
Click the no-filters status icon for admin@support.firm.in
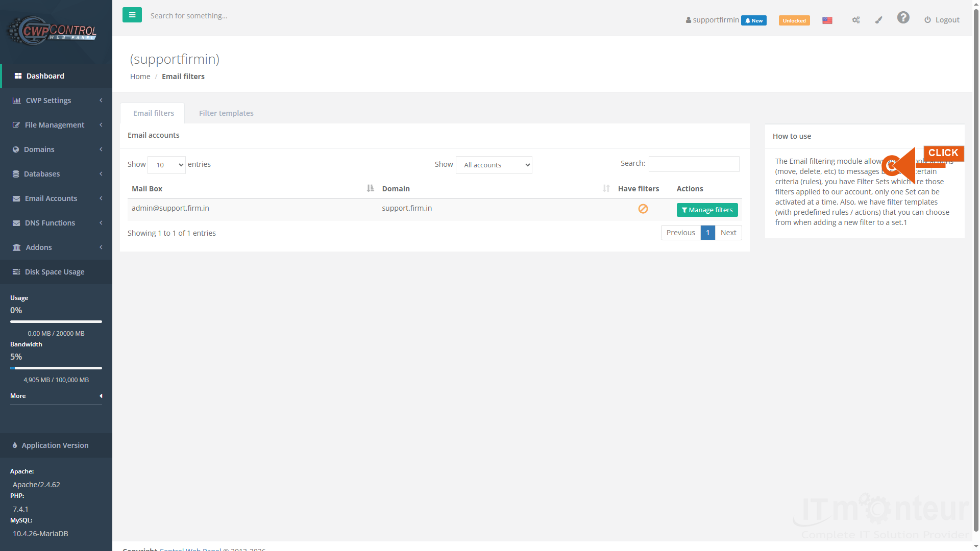[643, 209]
